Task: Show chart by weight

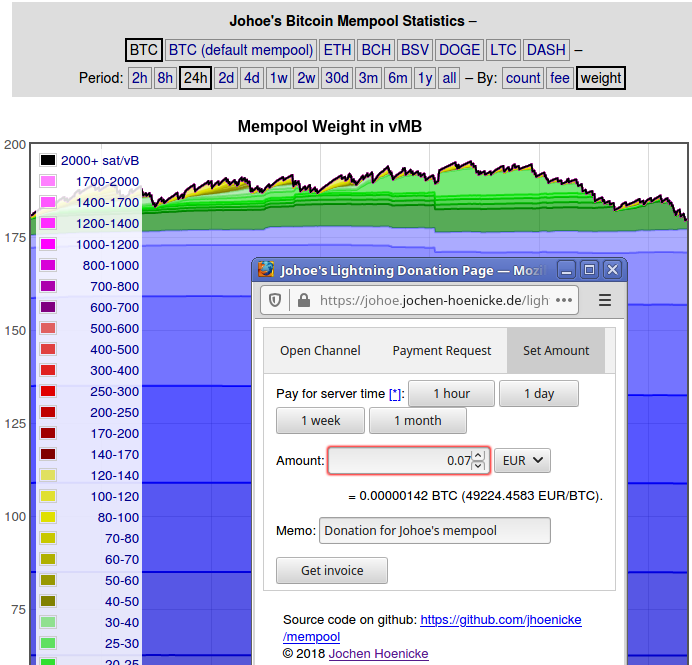Action: point(601,78)
